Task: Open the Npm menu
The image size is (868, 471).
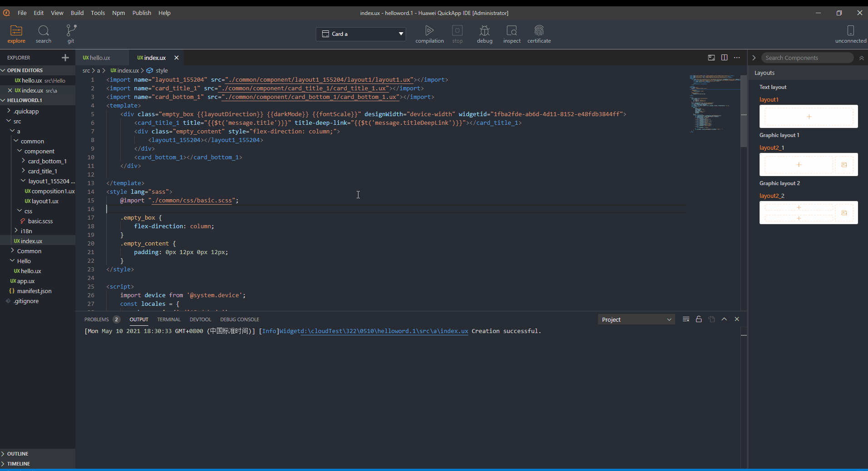Action: point(118,13)
